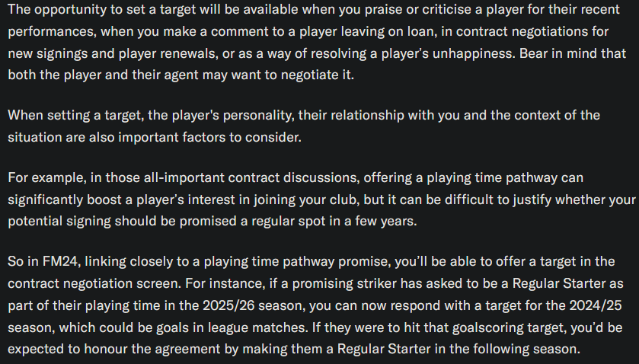The width and height of the screenshot is (639, 364).
Task: Click the words "new signings"
Action: pos(43,56)
